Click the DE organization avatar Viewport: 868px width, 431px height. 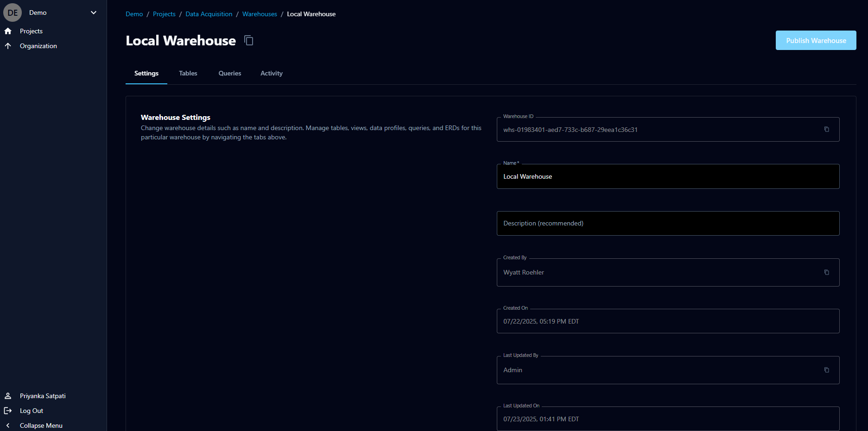13,12
